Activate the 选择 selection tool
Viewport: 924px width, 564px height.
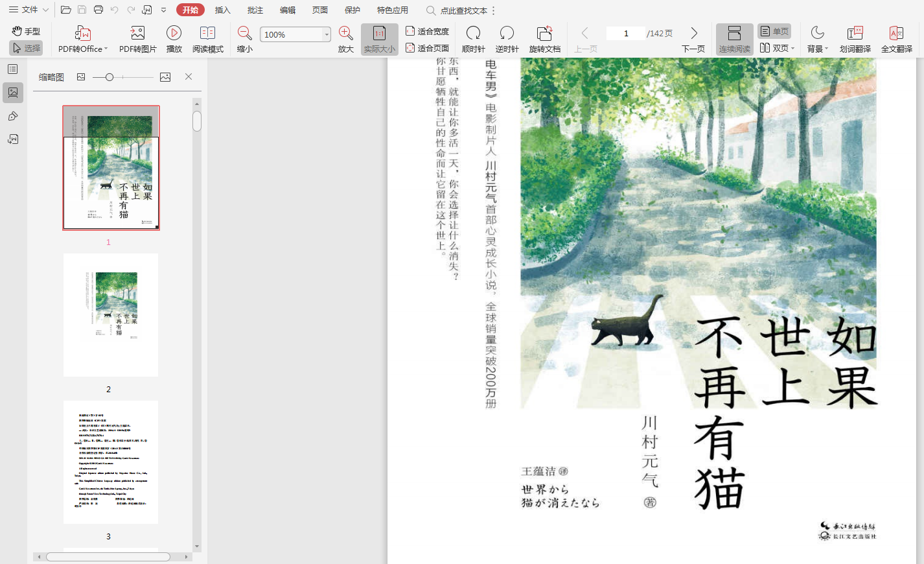tap(26, 48)
